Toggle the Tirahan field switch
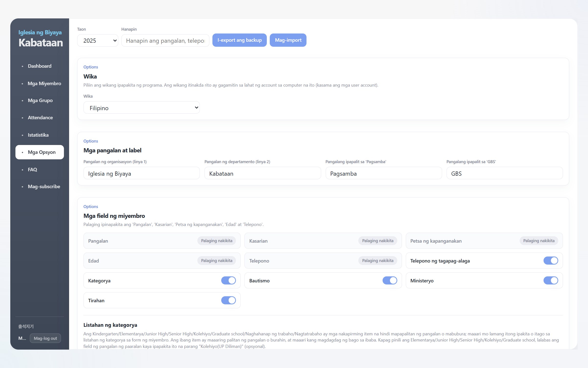This screenshot has width=588, height=368. [229, 300]
